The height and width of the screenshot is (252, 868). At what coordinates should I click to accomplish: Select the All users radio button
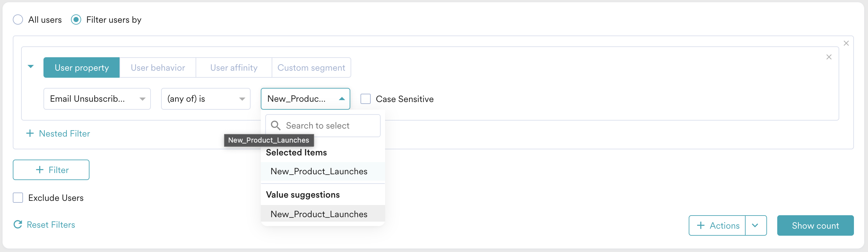[18, 20]
